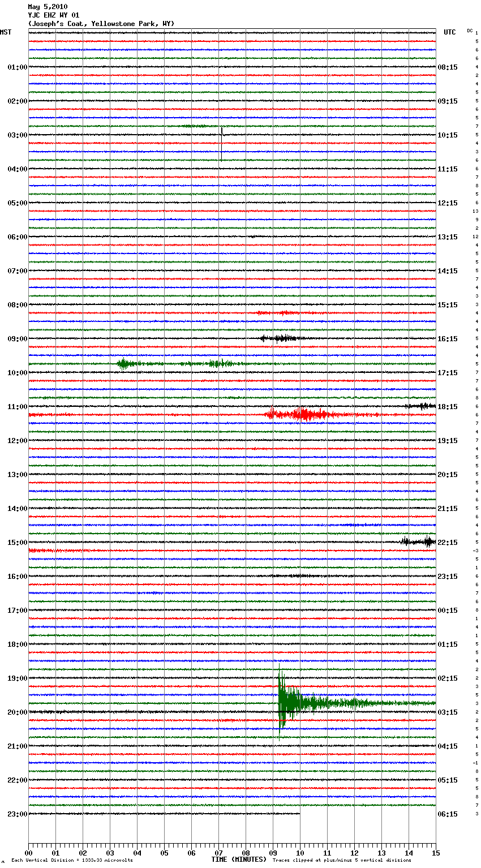Viewport: 481px width, 868px height.
Task: Select the "01:00" MST time label
Action: [x=18, y=67]
